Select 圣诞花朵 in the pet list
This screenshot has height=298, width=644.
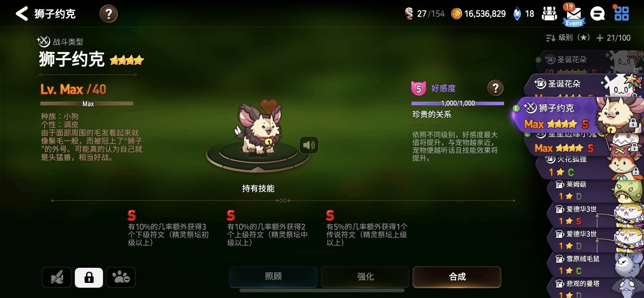click(582, 86)
